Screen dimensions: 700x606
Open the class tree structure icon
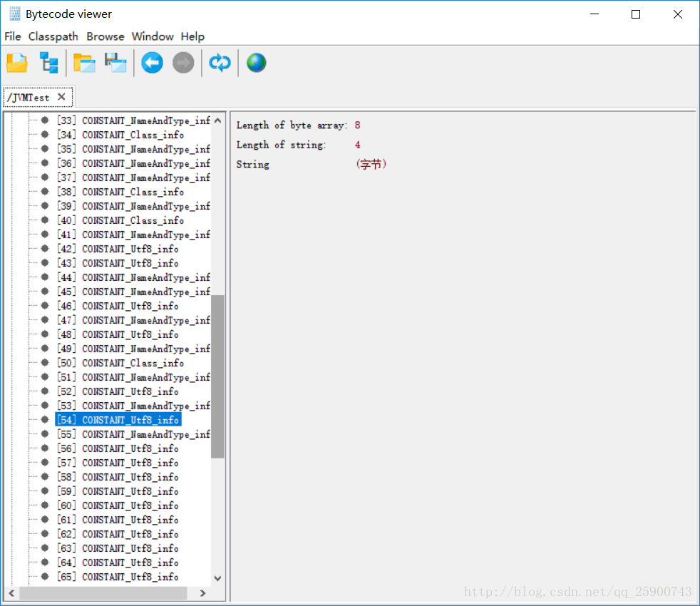click(x=48, y=63)
